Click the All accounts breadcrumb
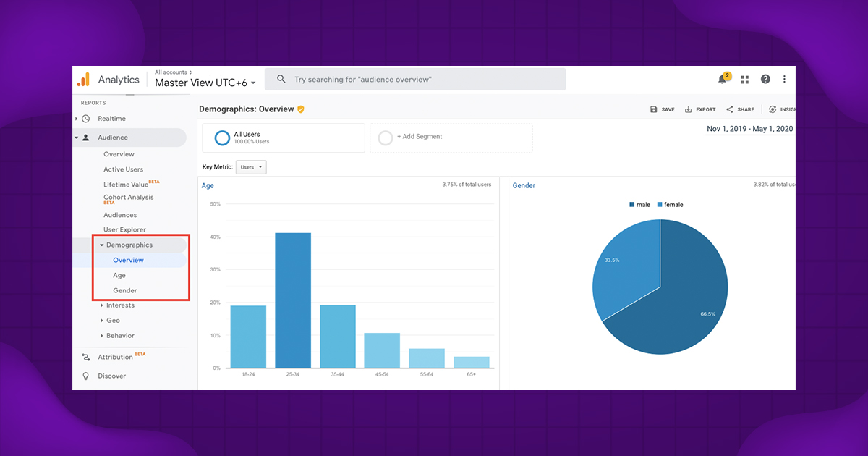 [172, 72]
